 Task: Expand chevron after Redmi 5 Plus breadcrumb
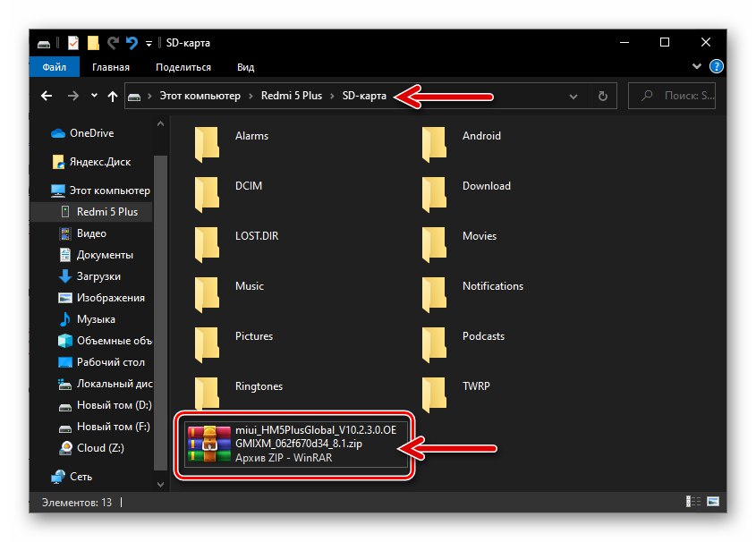[x=332, y=97]
